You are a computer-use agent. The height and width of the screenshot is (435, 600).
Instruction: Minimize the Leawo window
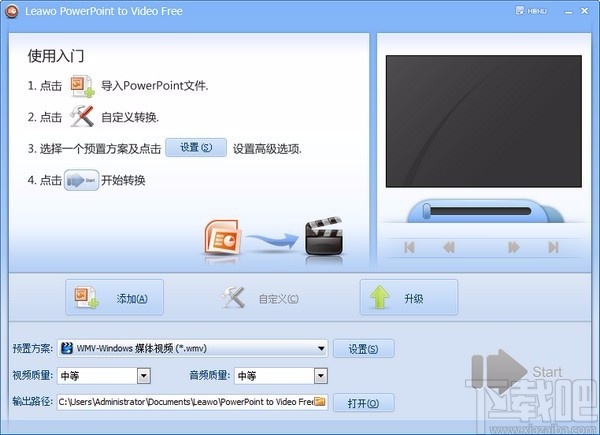[x=569, y=11]
